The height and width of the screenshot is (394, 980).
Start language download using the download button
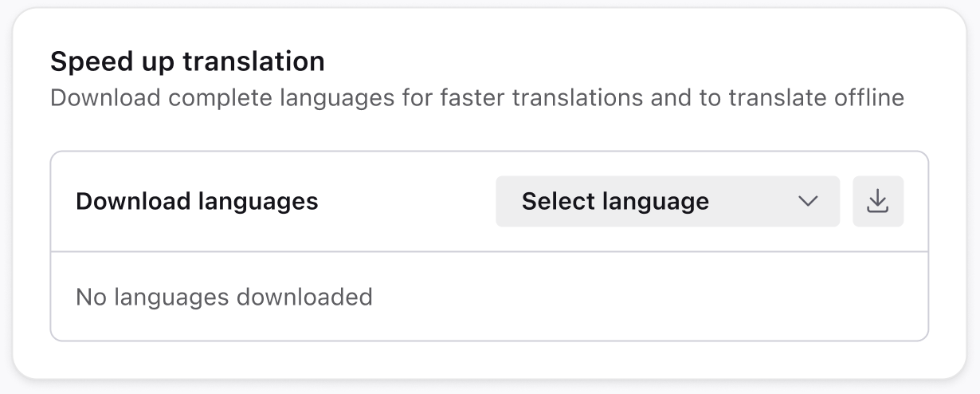(x=878, y=201)
